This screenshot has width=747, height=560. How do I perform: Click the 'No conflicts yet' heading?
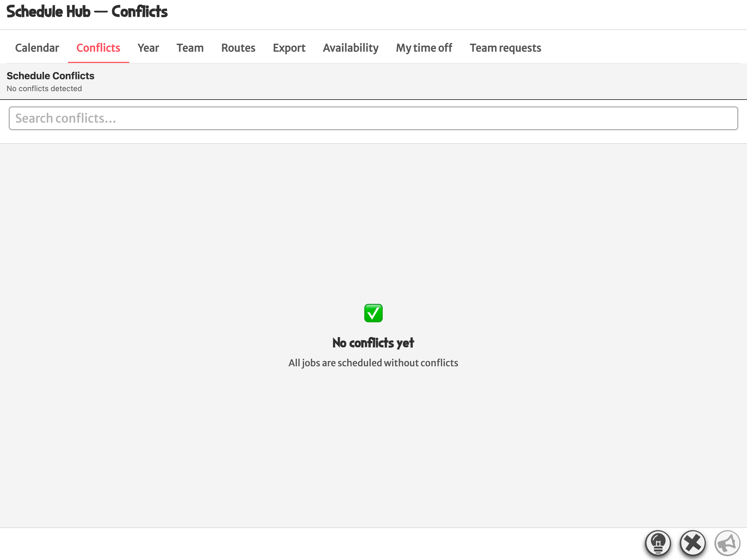click(x=373, y=343)
